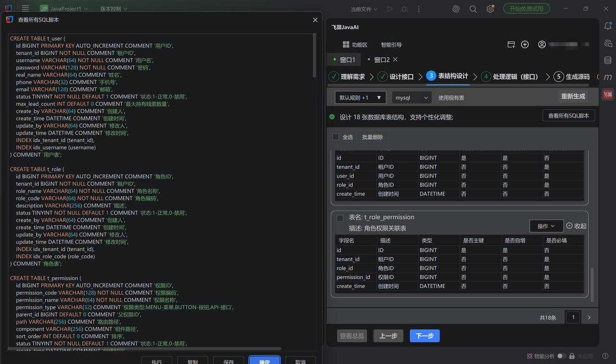This screenshot has width=616, height=364.
Task: Go to step 3 表结构设计
Action: click(x=447, y=76)
